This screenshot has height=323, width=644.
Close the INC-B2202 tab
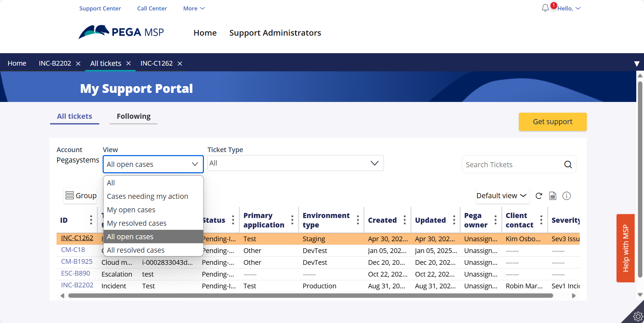(x=78, y=64)
